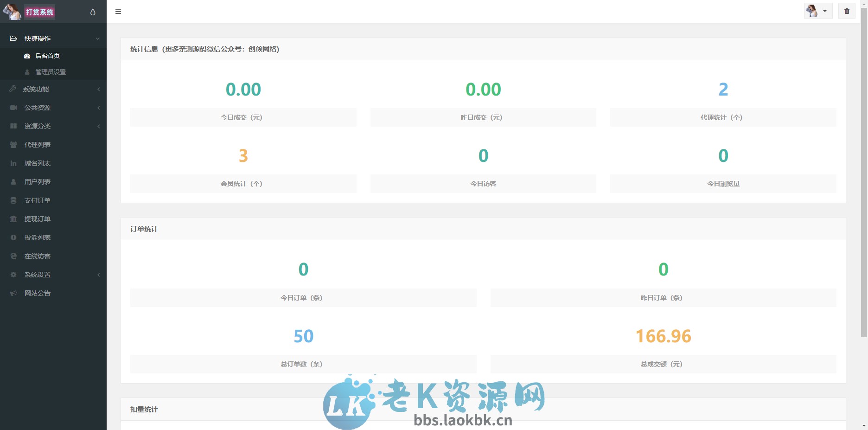The image size is (868, 430).
Task: Select the 代理列表 agent list icon
Action: tap(13, 144)
